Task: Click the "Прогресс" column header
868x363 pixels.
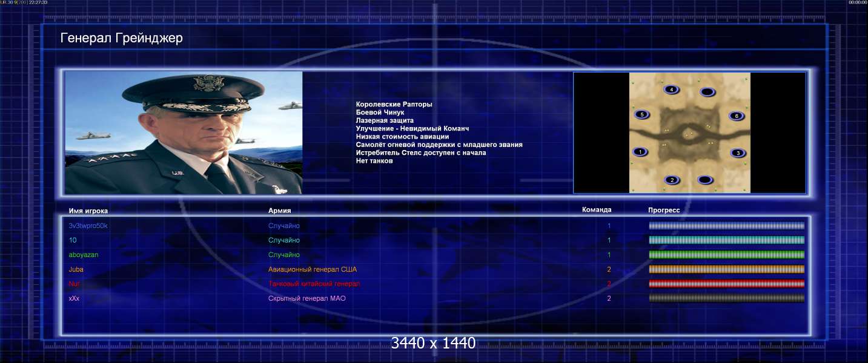Action: 664,210
